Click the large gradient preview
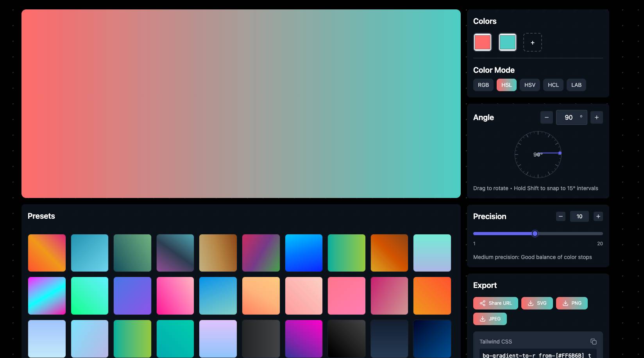Screen dimensions: 644x358 [x=241, y=104]
